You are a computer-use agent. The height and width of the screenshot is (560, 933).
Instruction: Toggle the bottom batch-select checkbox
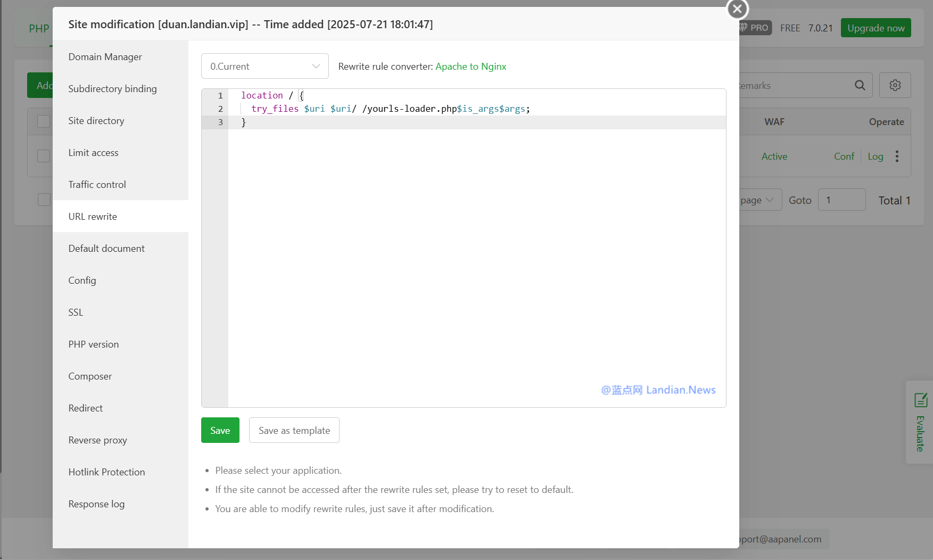(44, 200)
